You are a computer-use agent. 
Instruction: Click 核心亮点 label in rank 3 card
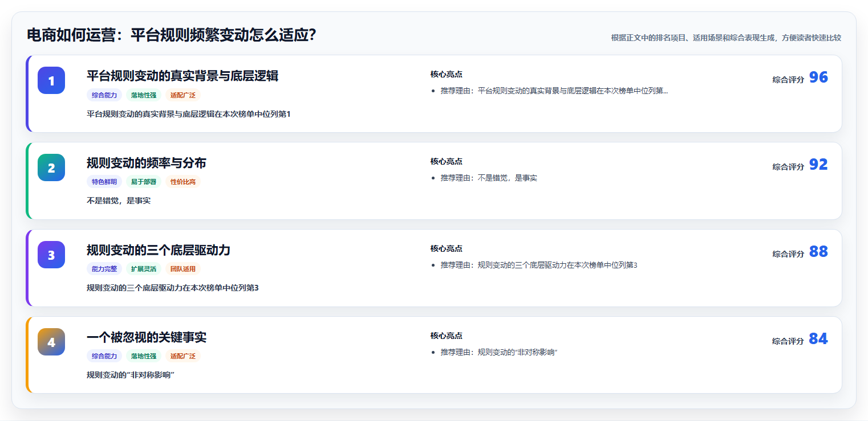[446, 248]
